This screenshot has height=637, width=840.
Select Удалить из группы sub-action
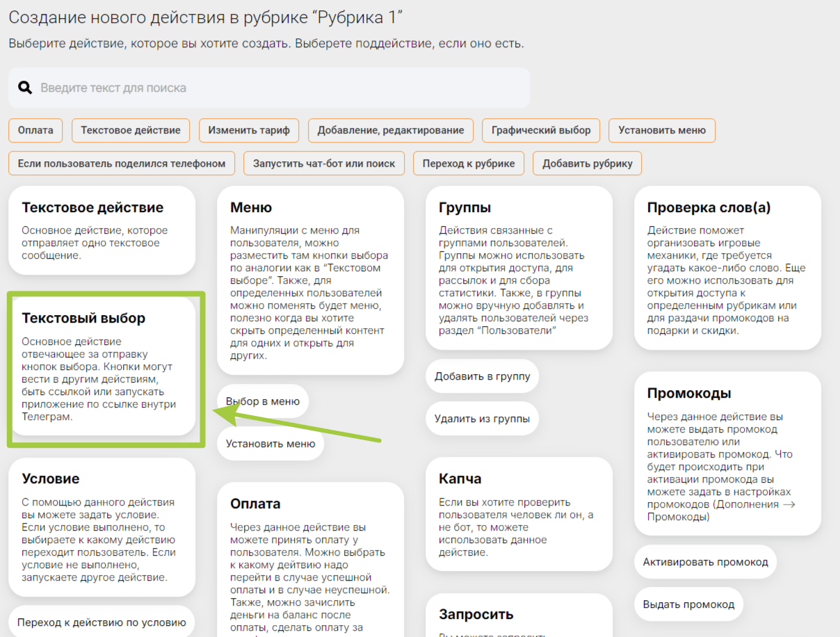click(483, 419)
